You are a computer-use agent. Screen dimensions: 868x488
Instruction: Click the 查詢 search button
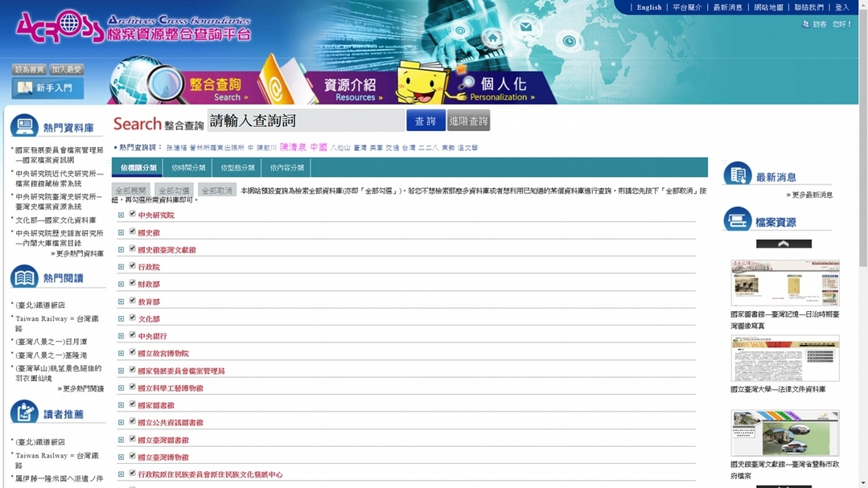(426, 121)
